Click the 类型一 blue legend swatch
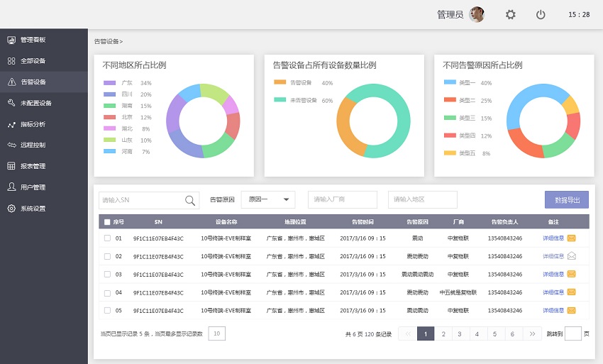This screenshot has height=364, width=603. pos(450,82)
